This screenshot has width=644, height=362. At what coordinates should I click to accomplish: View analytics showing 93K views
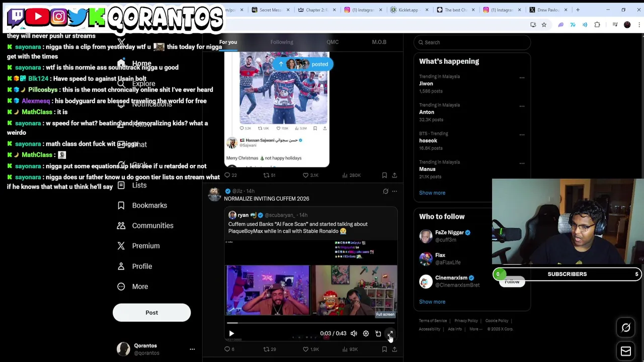(x=350, y=349)
